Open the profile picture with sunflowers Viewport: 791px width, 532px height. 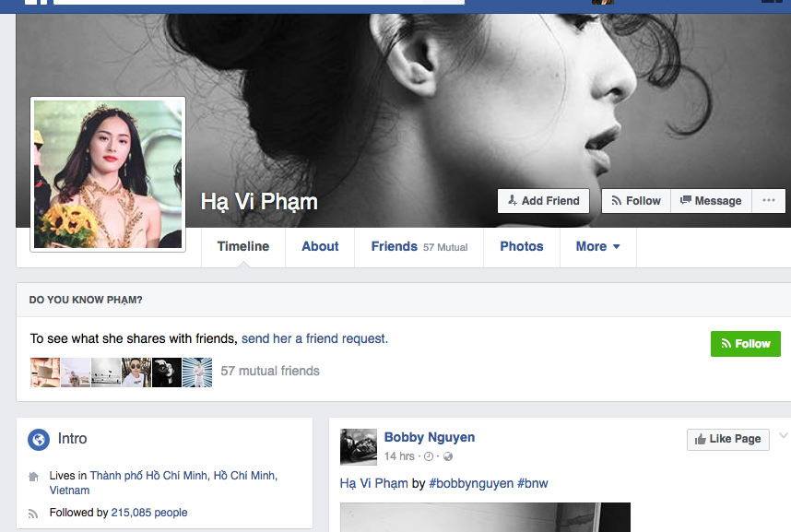click(108, 174)
